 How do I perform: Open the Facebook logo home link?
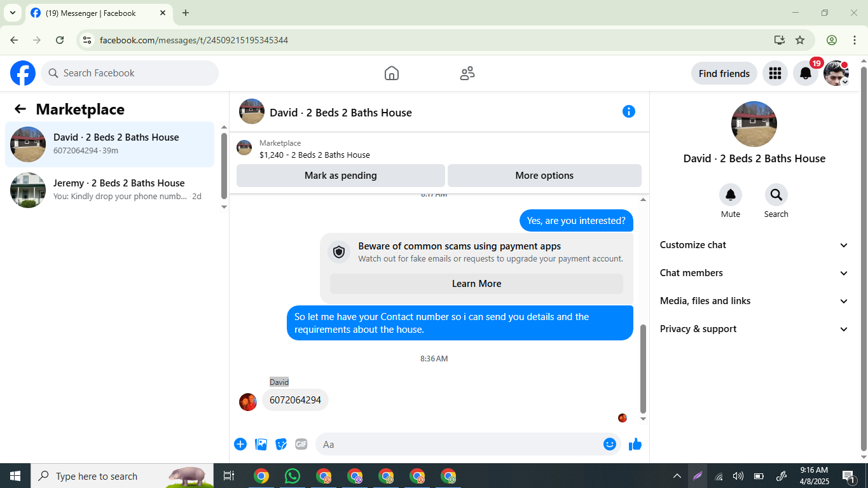coord(23,73)
